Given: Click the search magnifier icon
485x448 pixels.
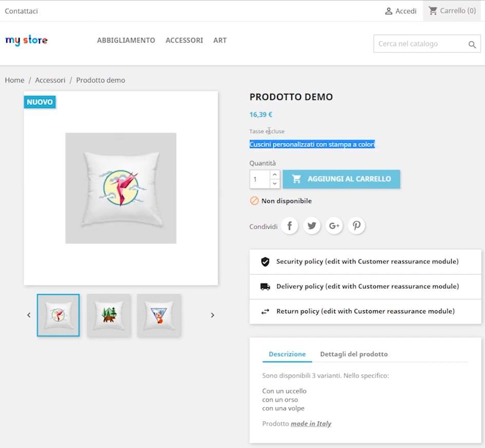Looking at the screenshot, I should pos(472,45).
